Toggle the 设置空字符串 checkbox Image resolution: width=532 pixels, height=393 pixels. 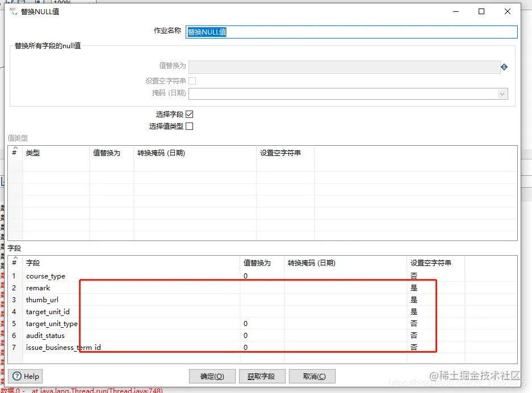click(192, 81)
